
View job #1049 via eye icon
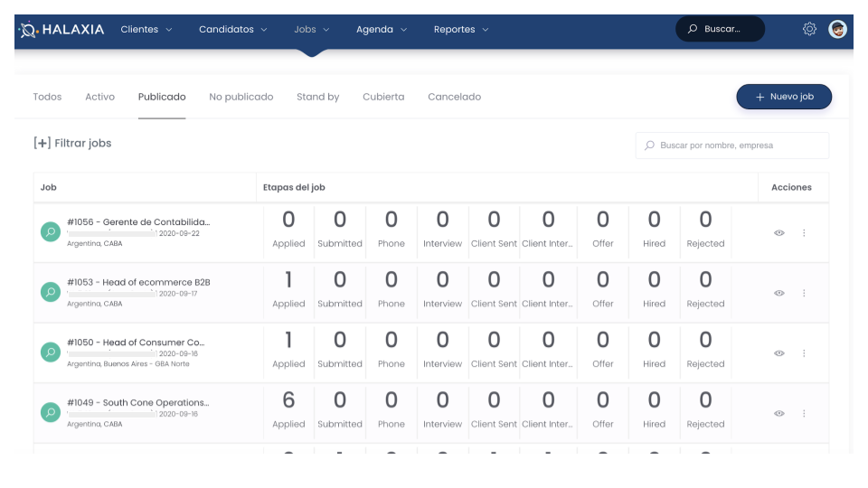coord(779,413)
